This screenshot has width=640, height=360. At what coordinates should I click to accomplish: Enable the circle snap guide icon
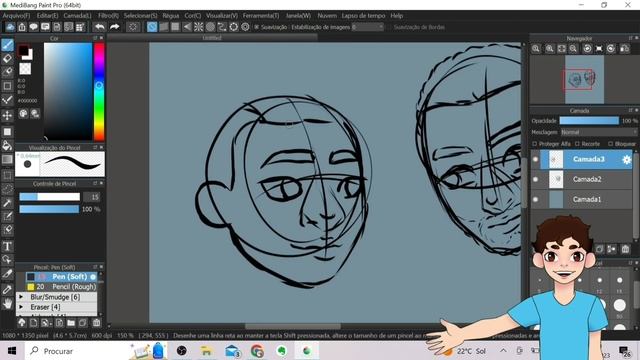coord(210,27)
